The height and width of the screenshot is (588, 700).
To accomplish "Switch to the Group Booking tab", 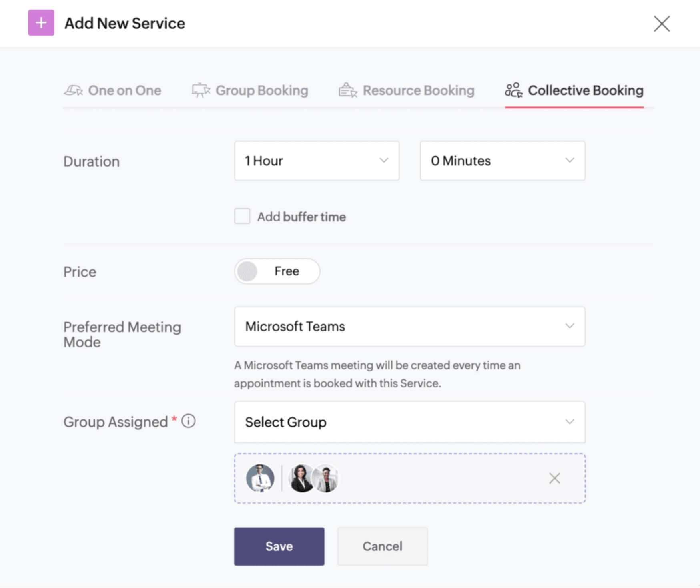I will (x=262, y=90).
